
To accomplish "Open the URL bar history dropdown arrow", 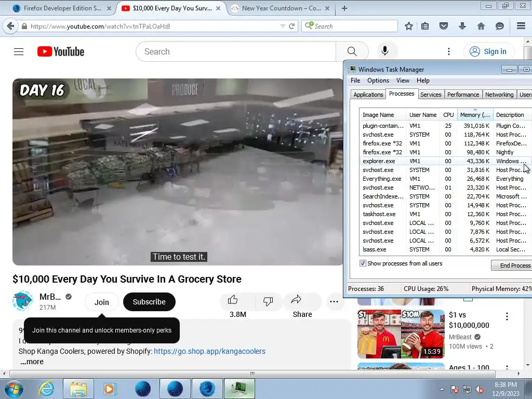I will (x=283, y=26).
